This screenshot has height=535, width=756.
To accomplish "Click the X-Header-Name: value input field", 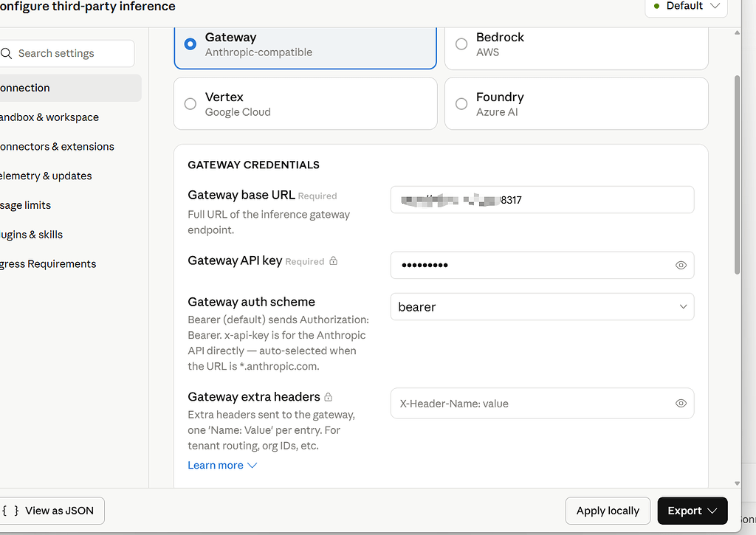I will pos(542,404).
